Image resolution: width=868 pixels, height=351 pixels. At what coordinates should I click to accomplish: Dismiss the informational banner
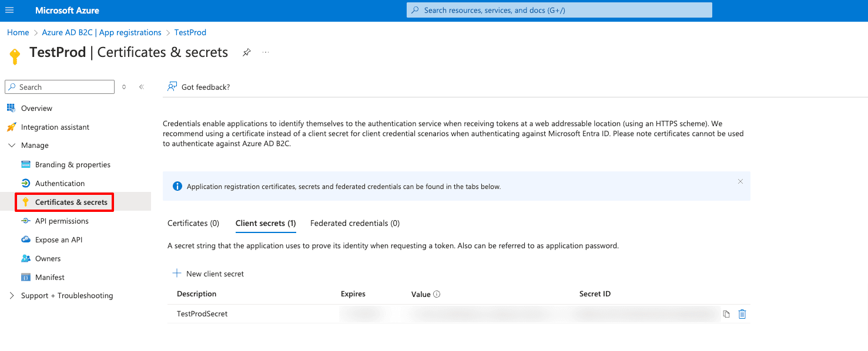740,181
